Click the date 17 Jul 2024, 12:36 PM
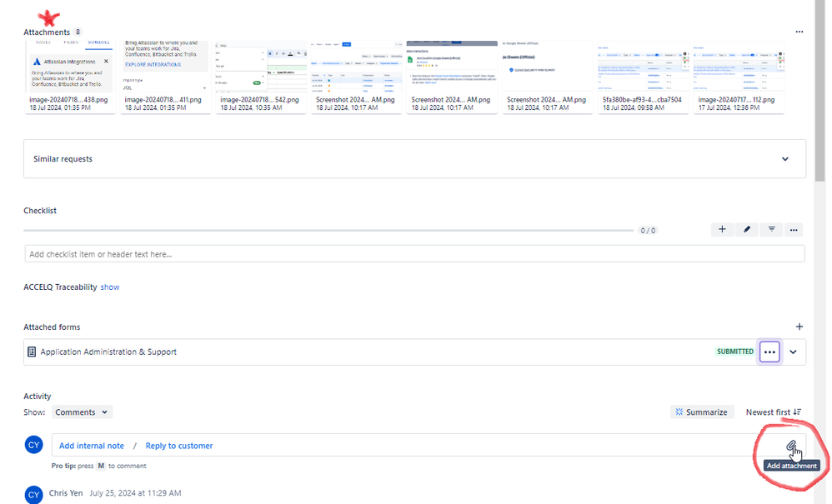The height and width of the screenshot is (504, 832). tap(729, 107)
